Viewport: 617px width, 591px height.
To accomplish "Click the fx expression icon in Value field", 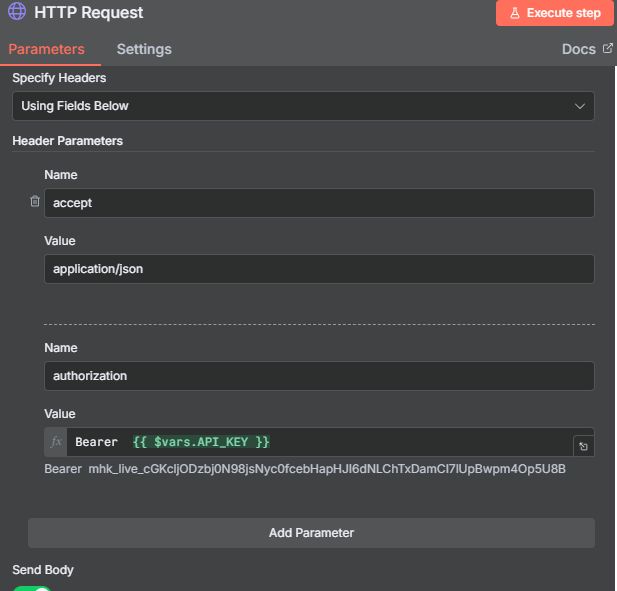I will coord(57,442).
